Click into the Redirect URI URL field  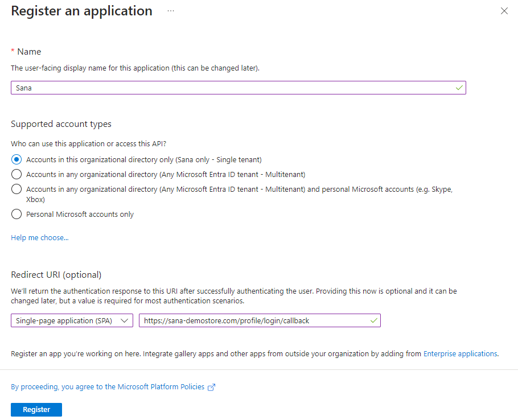pos(253,321)
